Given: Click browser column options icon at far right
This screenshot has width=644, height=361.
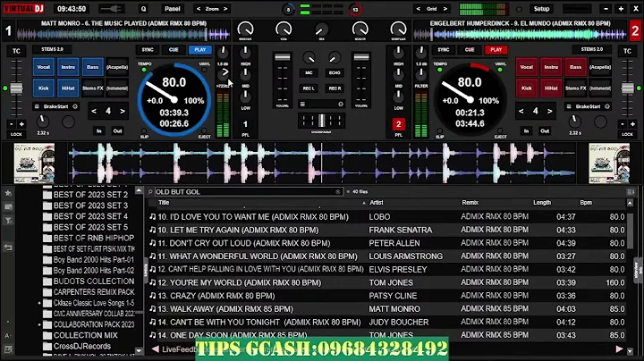Looking at the screenshot, I should 631,191.
